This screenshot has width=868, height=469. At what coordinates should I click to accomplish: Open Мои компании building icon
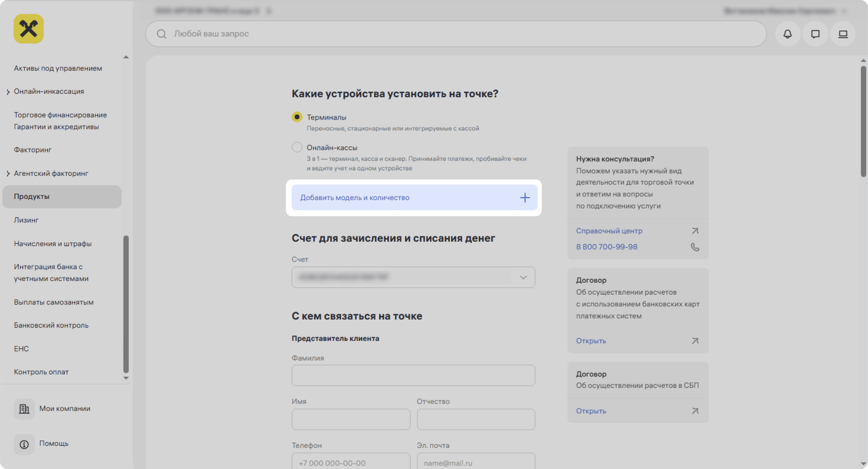(24, 409)
